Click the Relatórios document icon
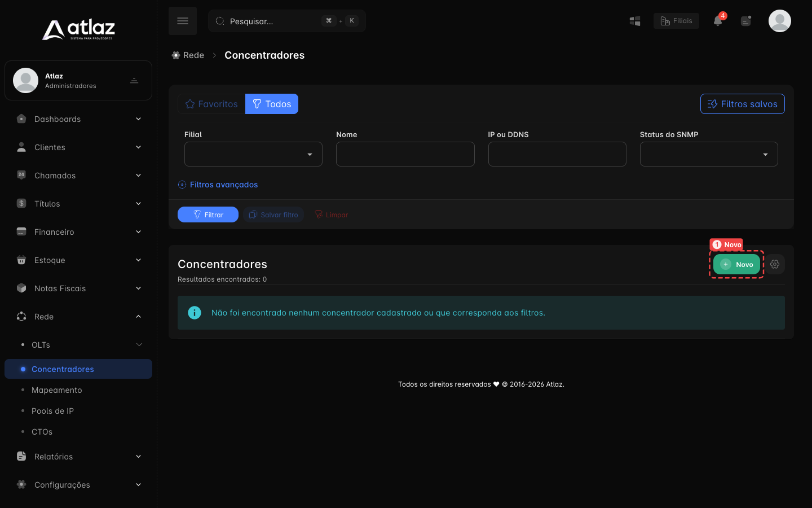Screen dimensions: 812x508 21,456
